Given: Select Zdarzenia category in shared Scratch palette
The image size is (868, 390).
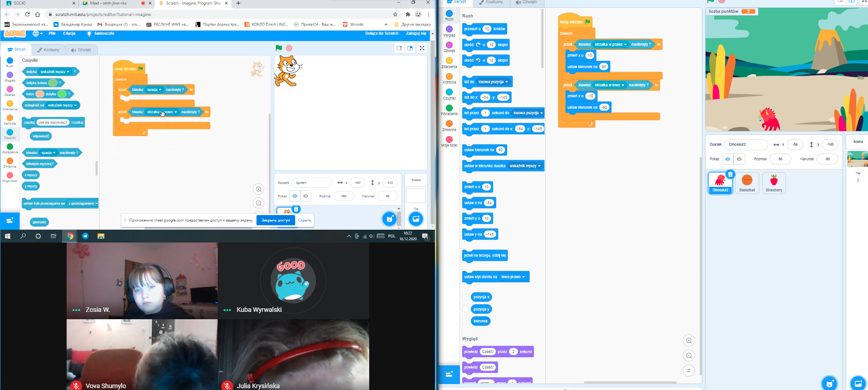Looking at the screenshot, I should [10, 105].
